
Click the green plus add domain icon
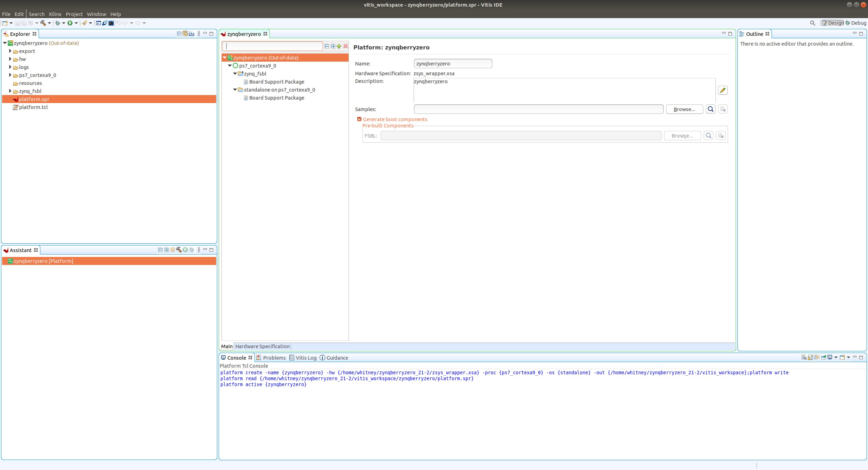click(x=339, y=46)
